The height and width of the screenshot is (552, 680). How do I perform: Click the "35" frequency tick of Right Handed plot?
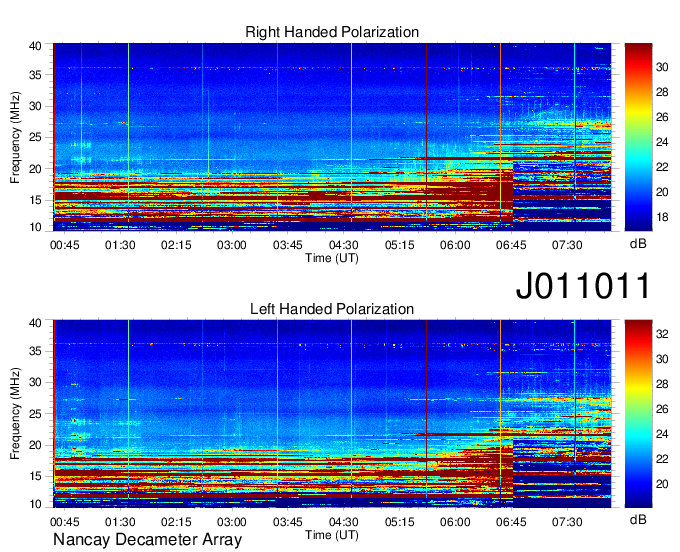pyautogui.click(x=35, y=75)
